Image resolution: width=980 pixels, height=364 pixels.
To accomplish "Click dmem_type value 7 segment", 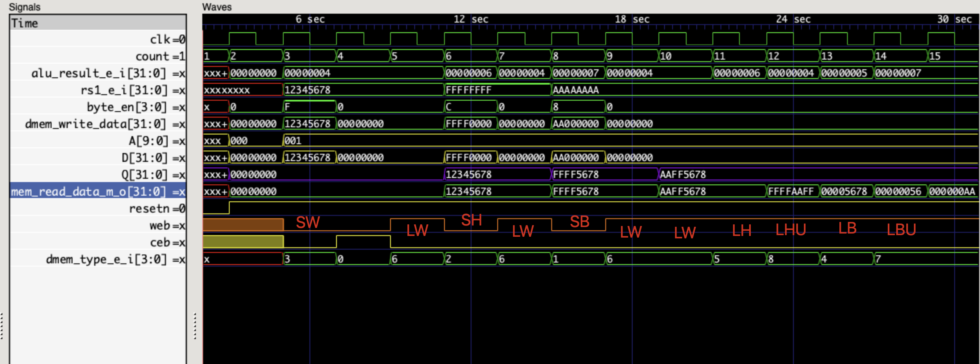I will (x=926, y=259).
